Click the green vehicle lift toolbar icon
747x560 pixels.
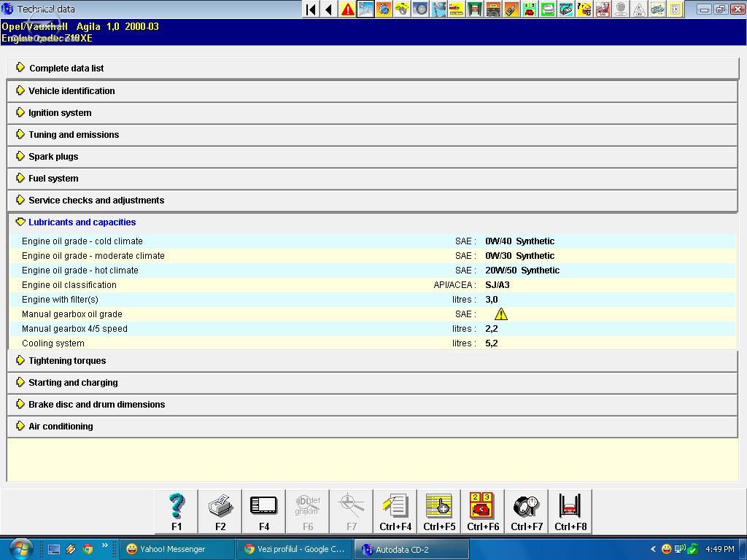[475, 9]
